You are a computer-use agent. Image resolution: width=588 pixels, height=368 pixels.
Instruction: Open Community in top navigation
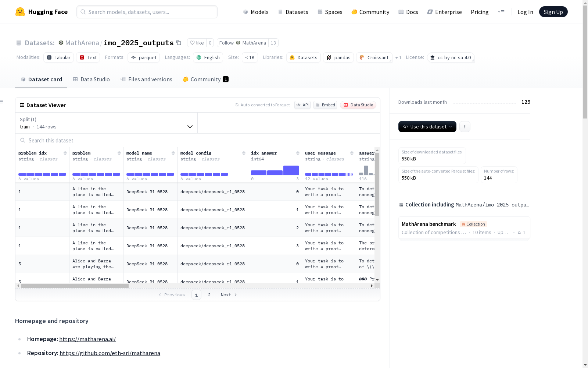pos(370,12)
